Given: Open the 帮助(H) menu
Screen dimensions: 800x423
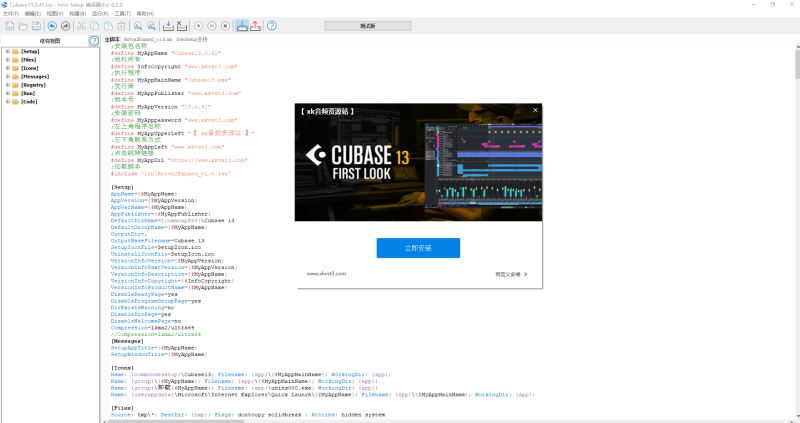Looking at the screenshot, I should [x=145, y=14].
